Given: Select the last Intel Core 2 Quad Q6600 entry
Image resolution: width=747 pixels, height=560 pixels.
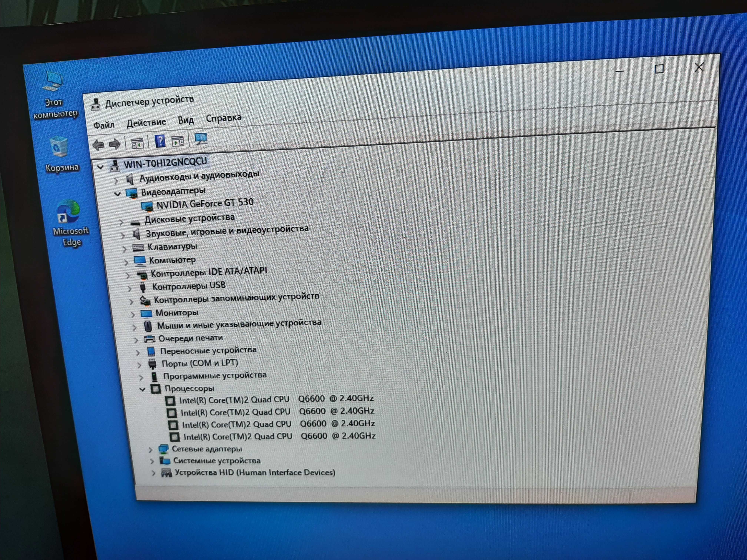Looking at the screenshot, I should click(279, 436).
